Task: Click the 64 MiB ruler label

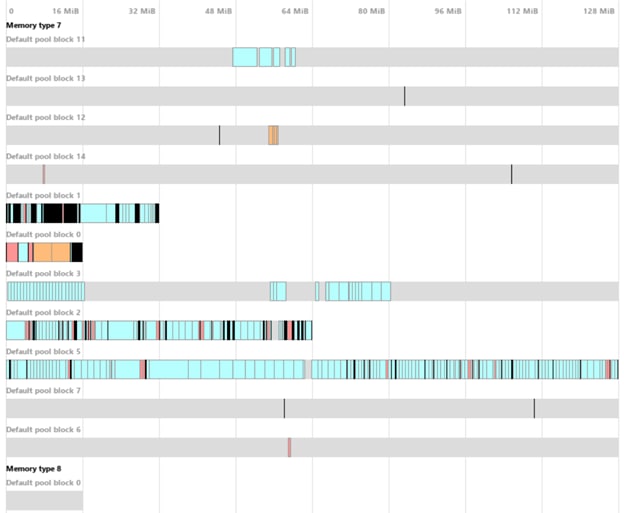Action: 294,11
